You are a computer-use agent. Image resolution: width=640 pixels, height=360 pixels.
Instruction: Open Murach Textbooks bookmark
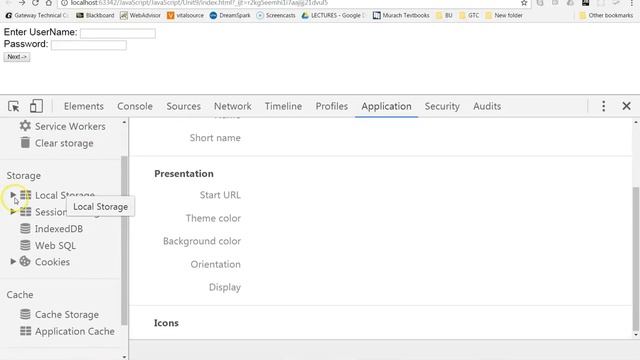click(x=401, y=15)
